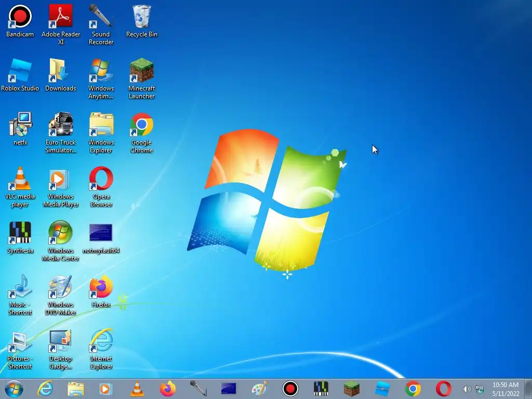
Task: Select the Adobe Reader XI desktop icon
Action: point(61,24)
